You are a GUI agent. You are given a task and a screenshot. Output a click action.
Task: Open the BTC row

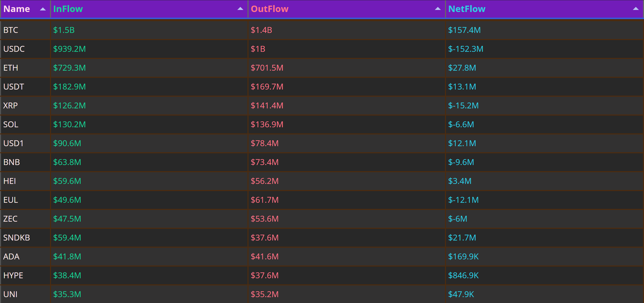tap(322, 30)
